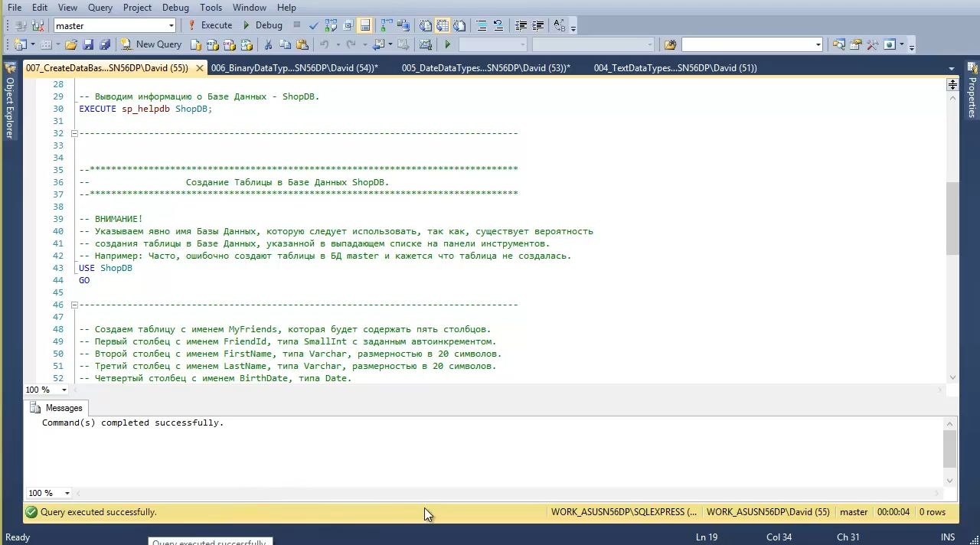
Task: Open editor zoom 100 % dropdown
Action: click(64, 390)
